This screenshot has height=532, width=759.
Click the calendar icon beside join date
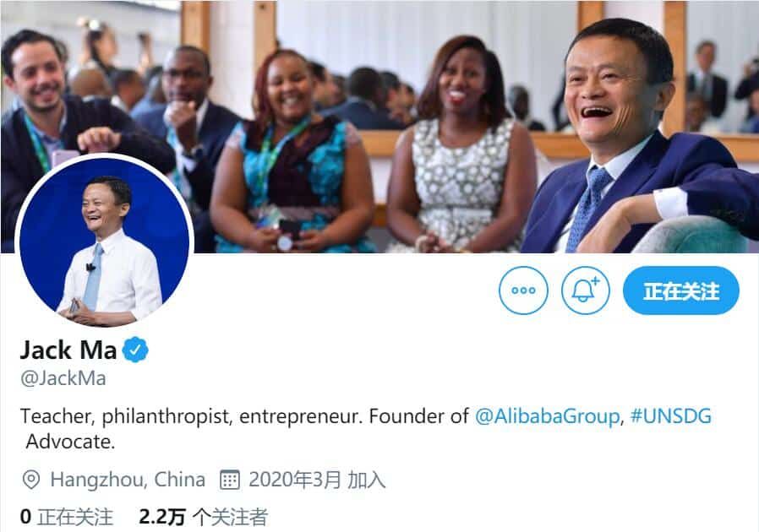click(229, 480)
